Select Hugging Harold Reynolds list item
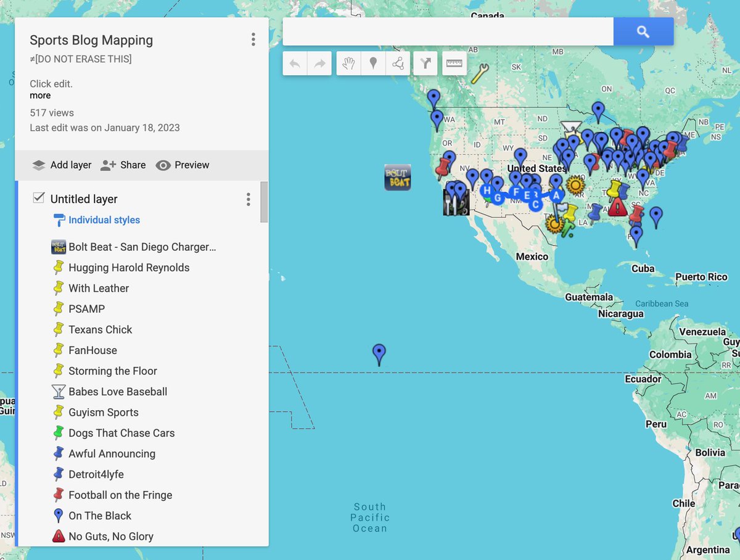The height and width of the screenshot is (560, 740). (129, 268)
